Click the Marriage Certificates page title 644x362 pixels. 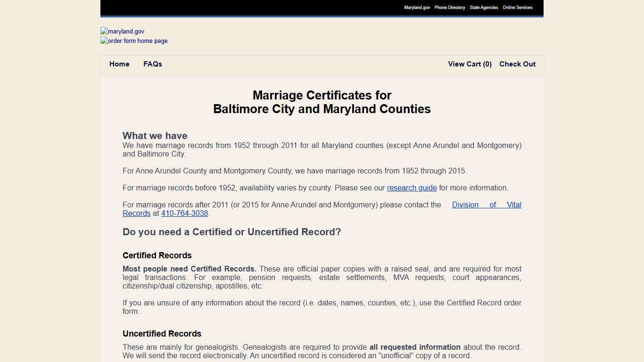[x=322, y=102]
